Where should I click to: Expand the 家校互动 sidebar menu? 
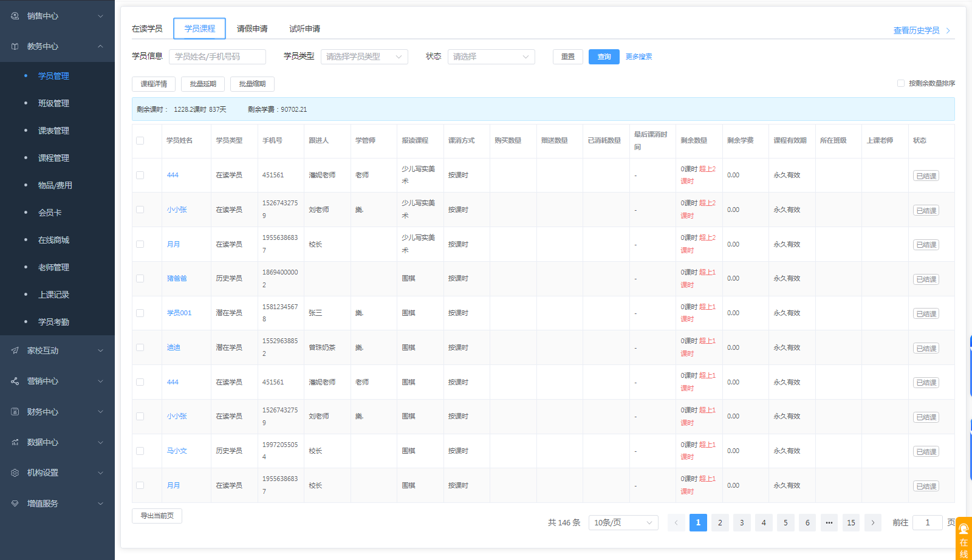point(101,350)
